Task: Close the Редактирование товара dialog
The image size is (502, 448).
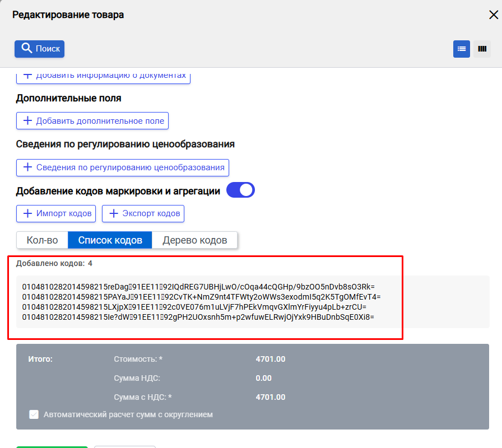Action: (494, 15)
